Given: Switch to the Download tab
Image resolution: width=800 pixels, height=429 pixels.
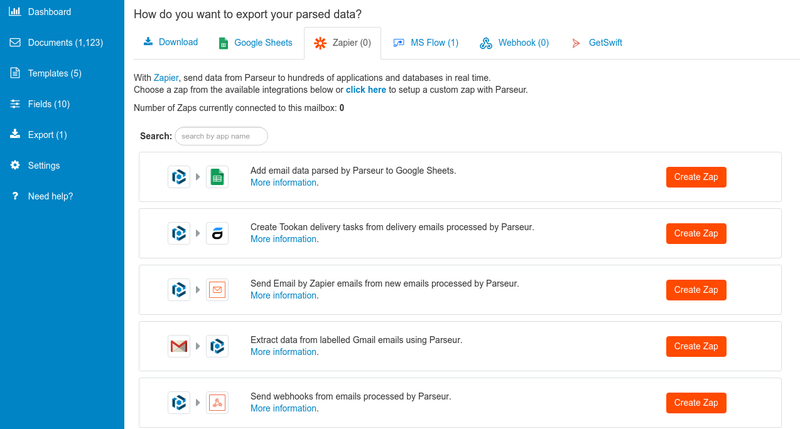Looking at the screenshot, I should point(171,42).
